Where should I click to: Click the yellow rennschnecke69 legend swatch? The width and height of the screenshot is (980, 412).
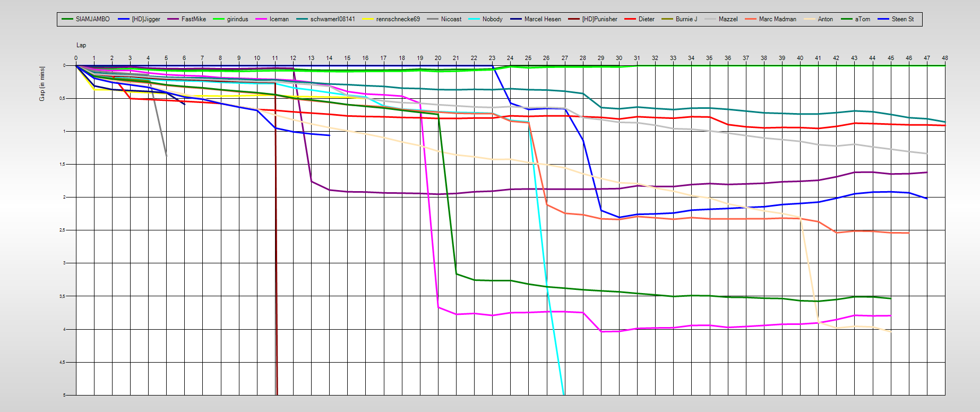(x=368, y=19)
